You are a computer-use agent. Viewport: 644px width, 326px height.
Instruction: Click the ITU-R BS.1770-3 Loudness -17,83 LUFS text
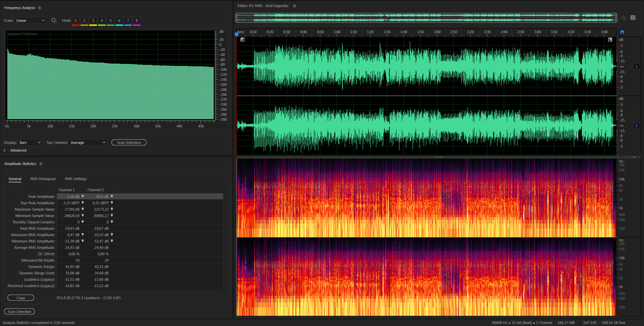coord(89,298)
